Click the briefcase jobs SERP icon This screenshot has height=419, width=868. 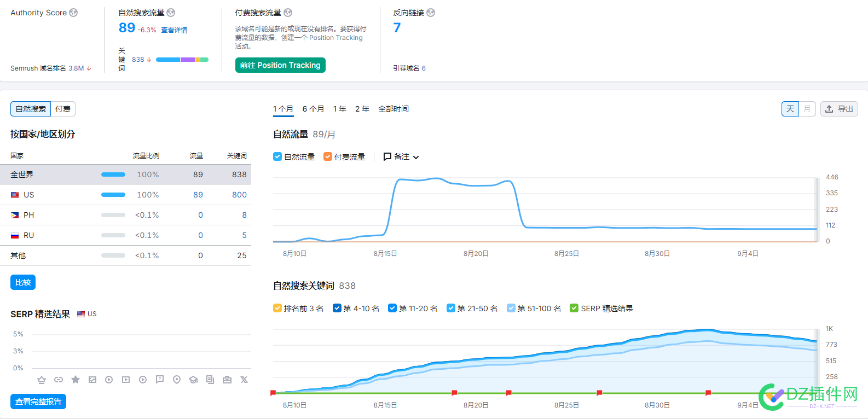click(227, 380)
